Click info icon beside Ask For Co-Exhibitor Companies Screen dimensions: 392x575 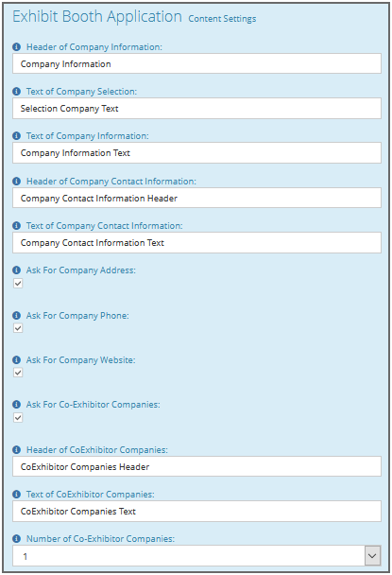pyautogui.click(x=16, y=405)
